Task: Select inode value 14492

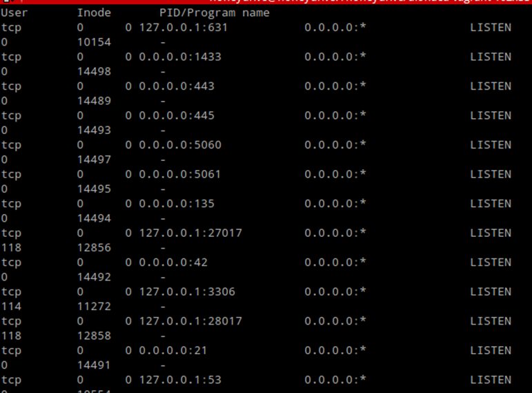Action: [x=94, y=277]
